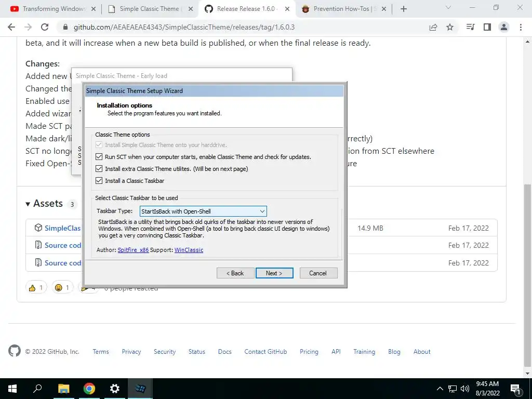Open Chrome three-dot menu
Image resolution: width=532 pixels, height=399 pixels.
pos(521,27)
